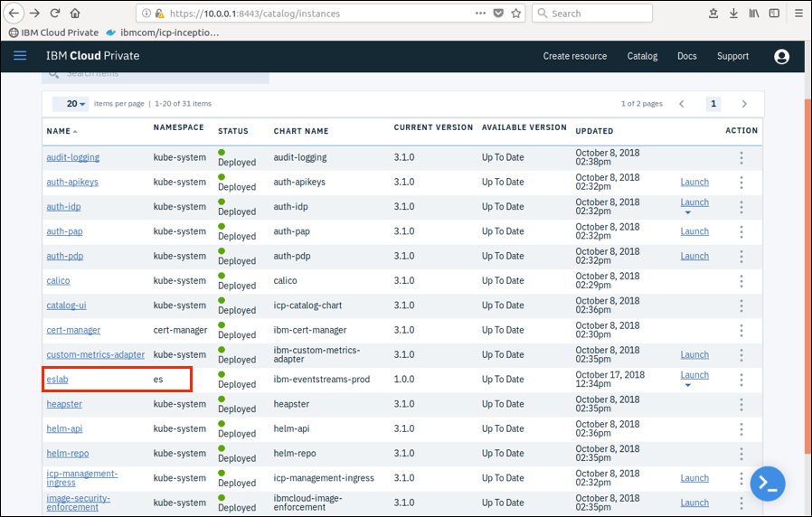The width and height of the screenshot is (812, 517).
Task: Click Launch for icp-management-ingress
Action: pyautogui.click(x=694, y=478)
